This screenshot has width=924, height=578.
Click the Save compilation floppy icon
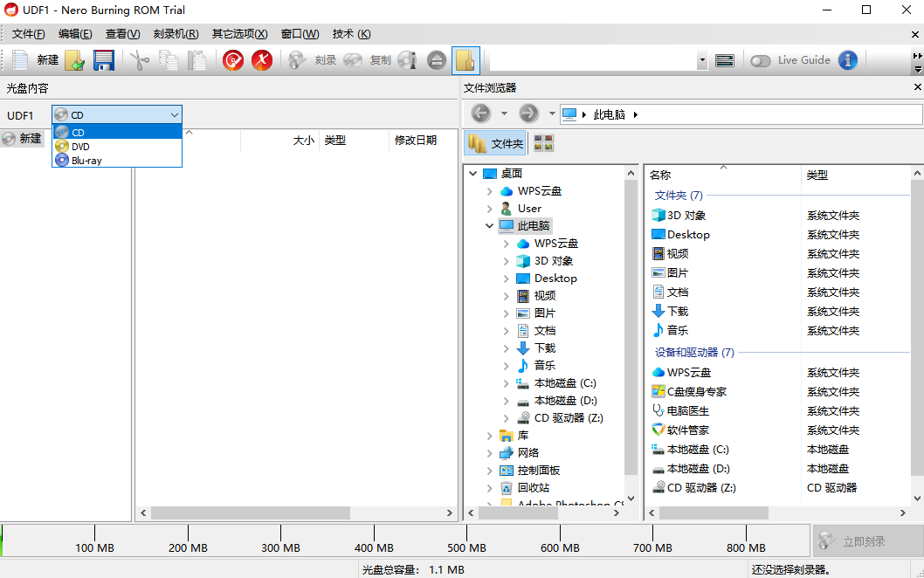pos(104,60)
